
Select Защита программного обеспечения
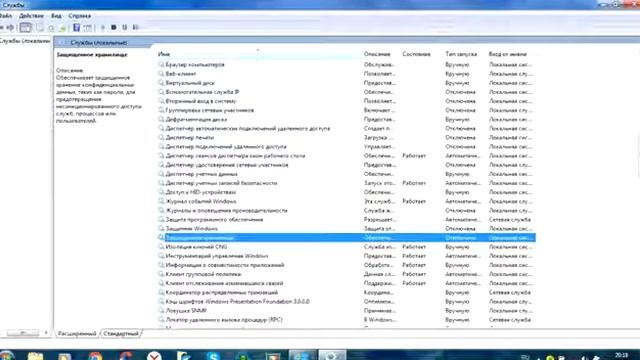[x=346, y=220]
